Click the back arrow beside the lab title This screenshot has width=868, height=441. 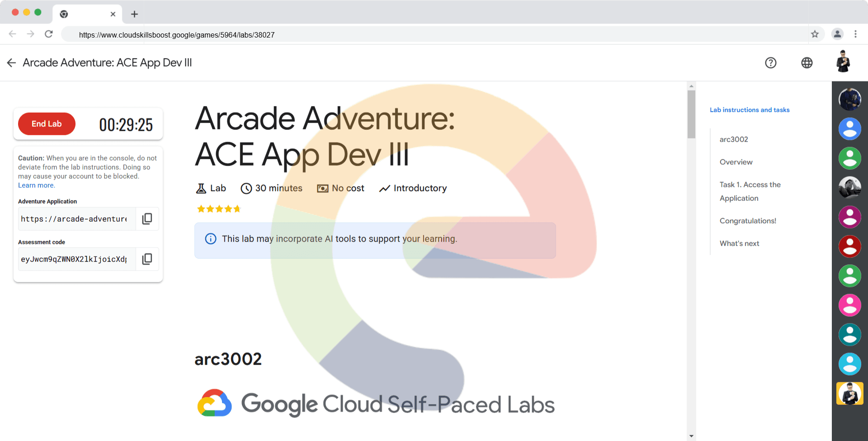[11, 63]
